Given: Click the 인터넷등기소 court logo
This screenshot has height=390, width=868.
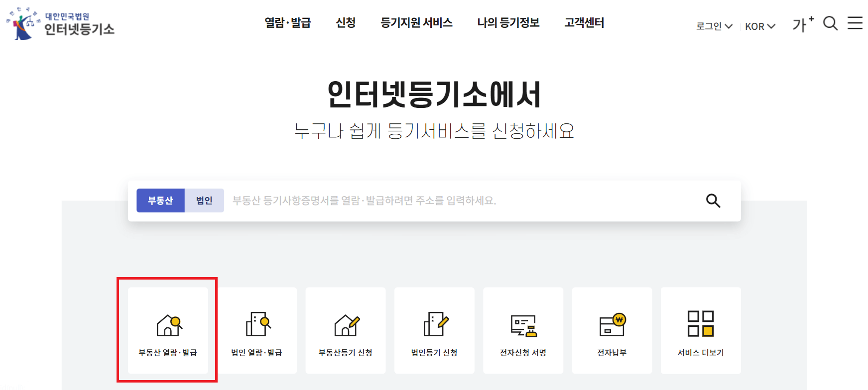Looking at the screenshot, I should pyautogui.click(x=60, y=24).
